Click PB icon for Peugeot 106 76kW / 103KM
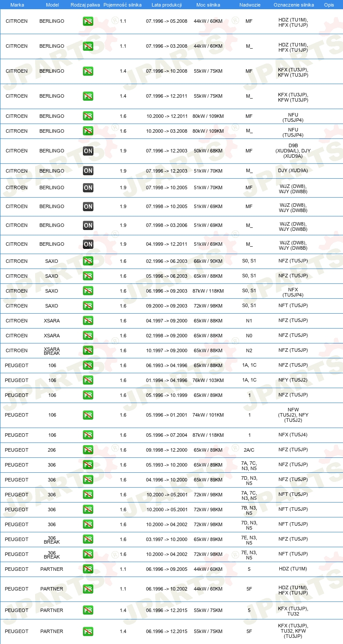The image size is (343, 644). [x=88, y=380]
